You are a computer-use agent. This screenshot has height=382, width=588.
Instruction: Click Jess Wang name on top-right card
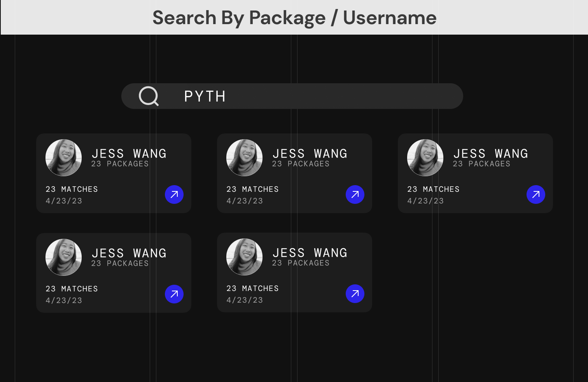491,154
